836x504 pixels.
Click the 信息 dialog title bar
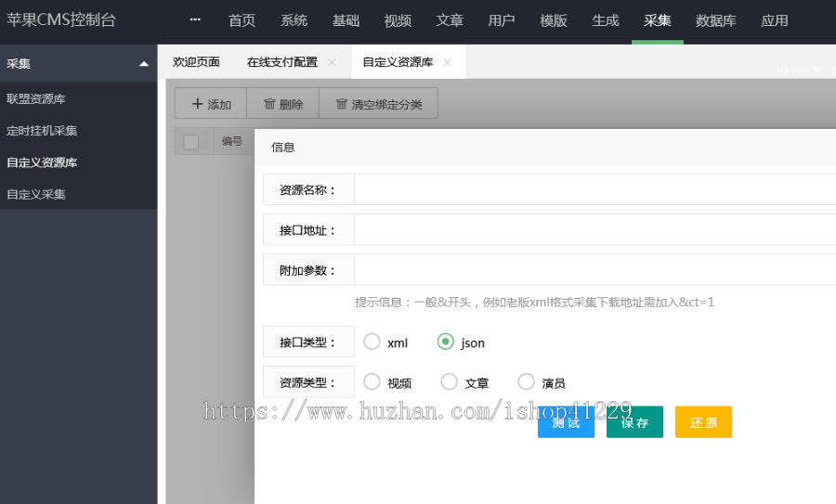point(545,147)
